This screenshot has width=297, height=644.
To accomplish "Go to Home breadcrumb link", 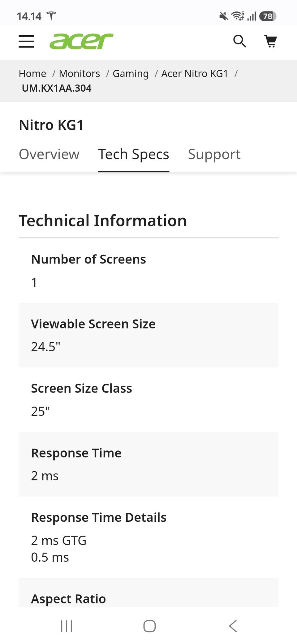I will (x=32, y=74).
